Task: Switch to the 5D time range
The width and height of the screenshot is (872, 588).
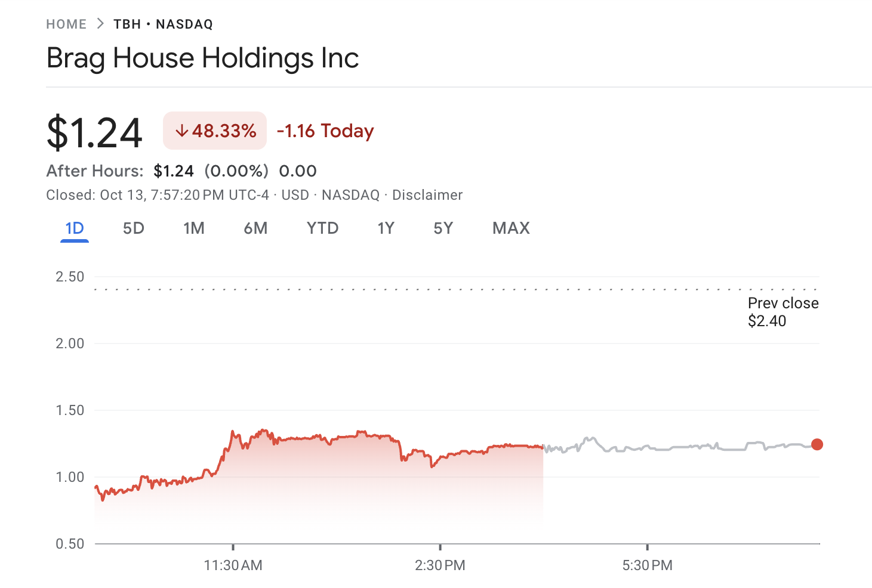Action: click(x=133, y=228)
